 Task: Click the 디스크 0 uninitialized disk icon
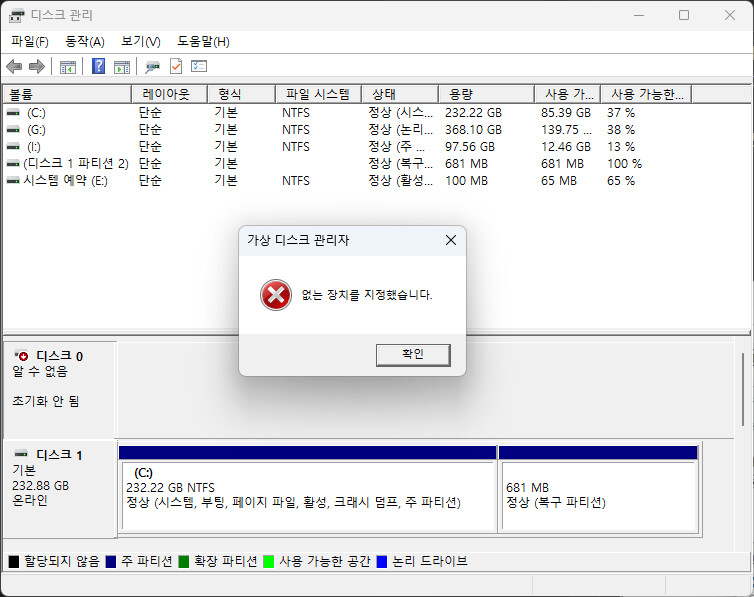point(21,355)
